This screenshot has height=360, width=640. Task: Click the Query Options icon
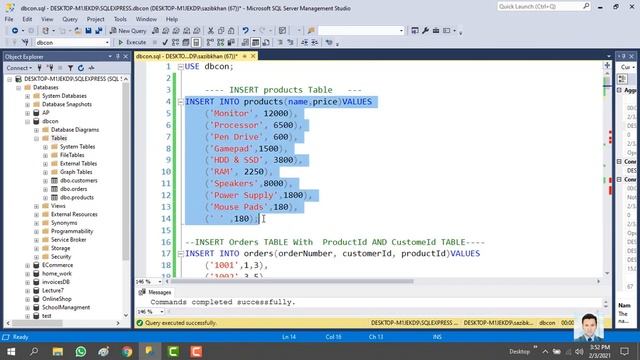pos(186,42)
